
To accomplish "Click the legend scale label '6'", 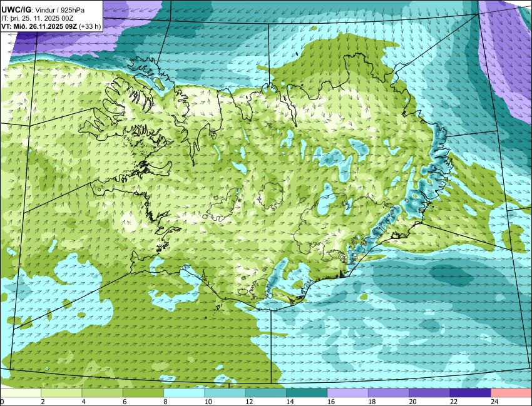I will [x=125, y=402].
